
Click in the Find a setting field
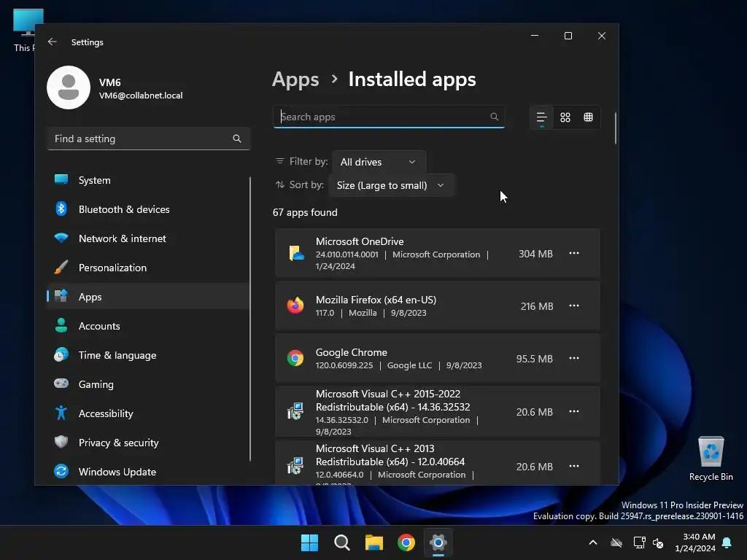pyautogui.click(x=148, y=139)
